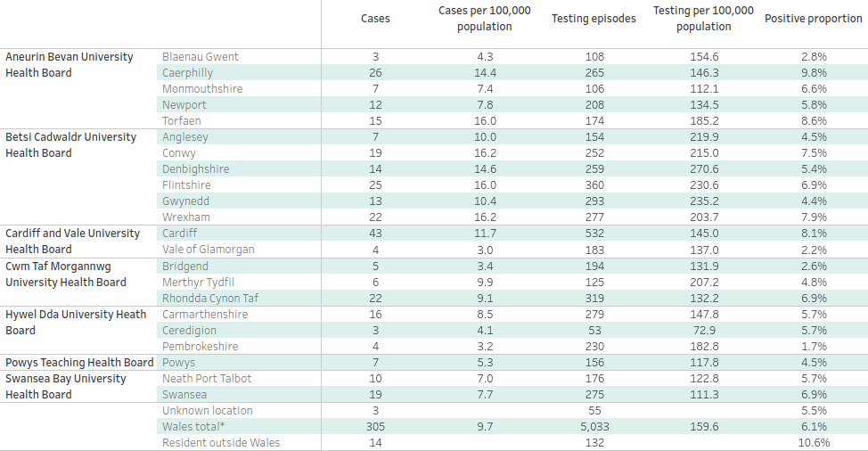Click the Blaenau Gwent row label
This screenshot has height=451, width=868.
pos(201,57)
